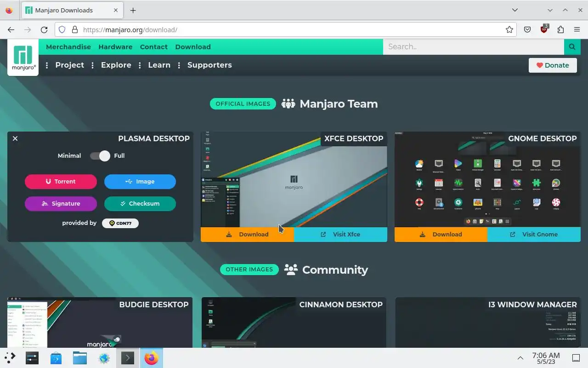The height and width of the screenshot is (368, 588).
Task: Close the Manjaro Downloads tab
Action: click(x=115, y=10)
